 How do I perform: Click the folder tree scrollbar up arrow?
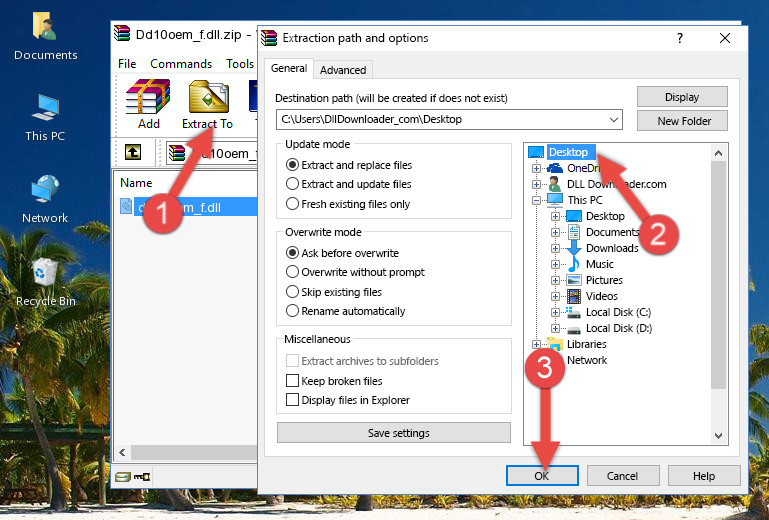click(x=718, y=153)
